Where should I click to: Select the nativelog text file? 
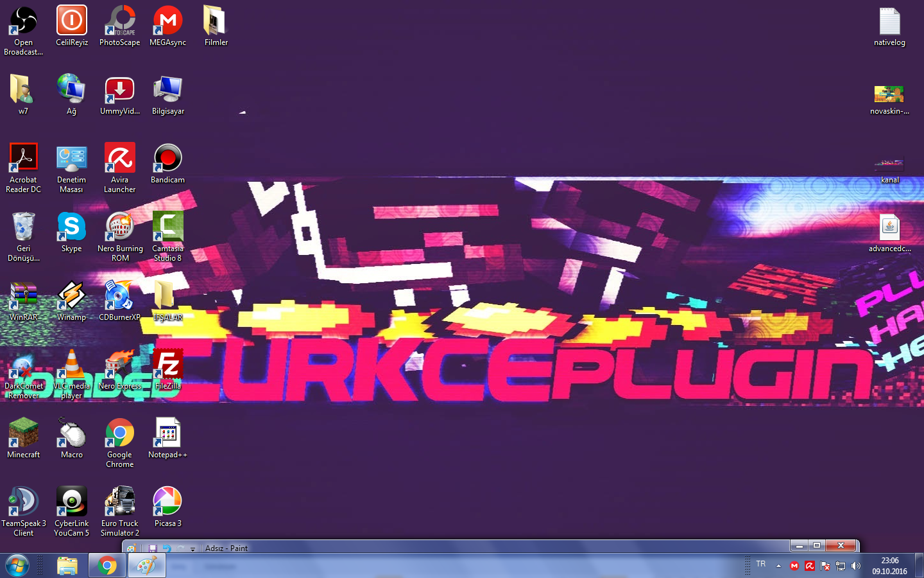tap(889, 26)
